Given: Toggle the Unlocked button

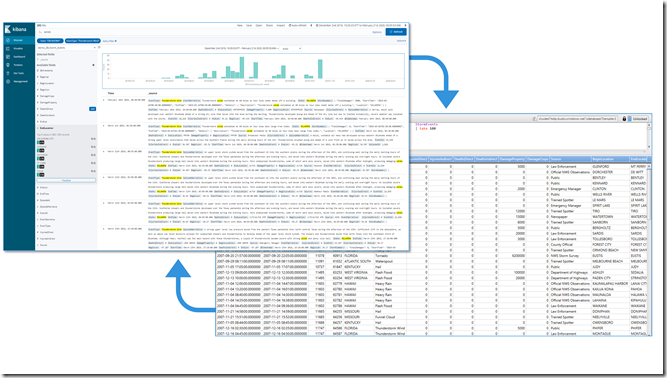Looking at the screenshot, I should (x=639, y=119).
